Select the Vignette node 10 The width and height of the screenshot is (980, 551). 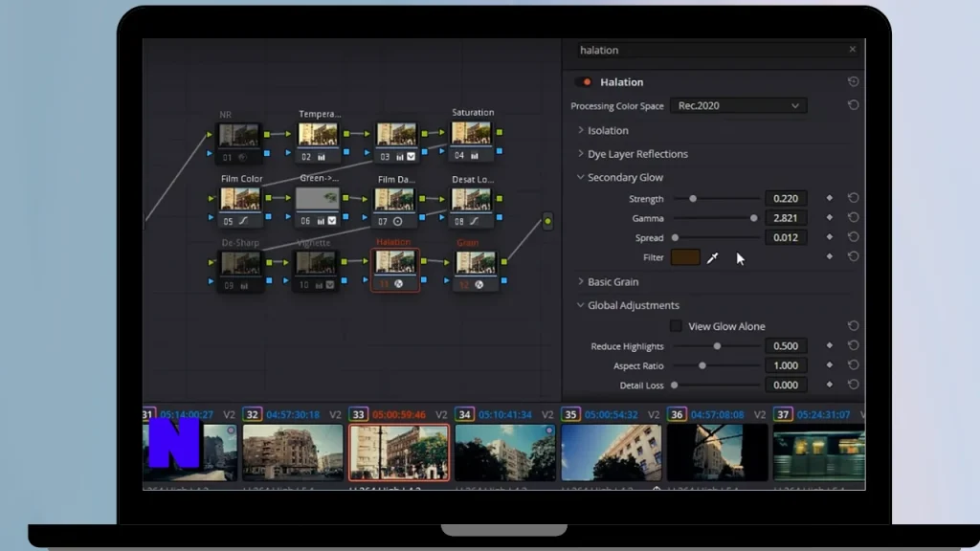316,271
